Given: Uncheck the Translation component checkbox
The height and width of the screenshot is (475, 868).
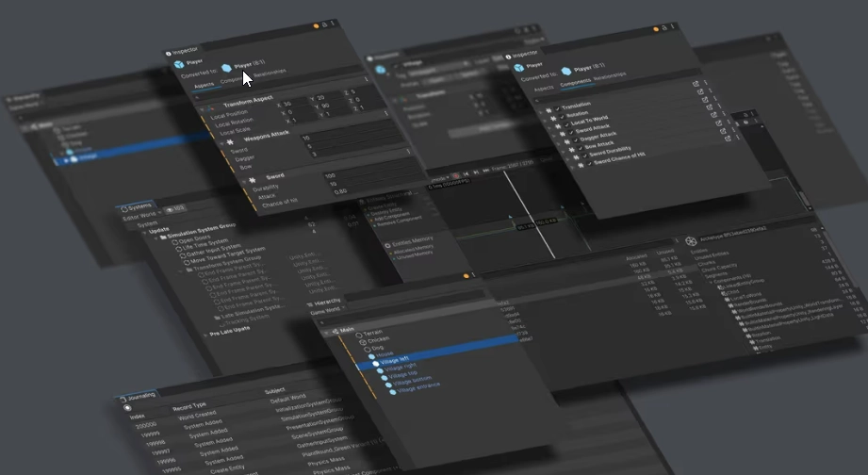Looking at the screenshot, I should (x=557, y=109).
